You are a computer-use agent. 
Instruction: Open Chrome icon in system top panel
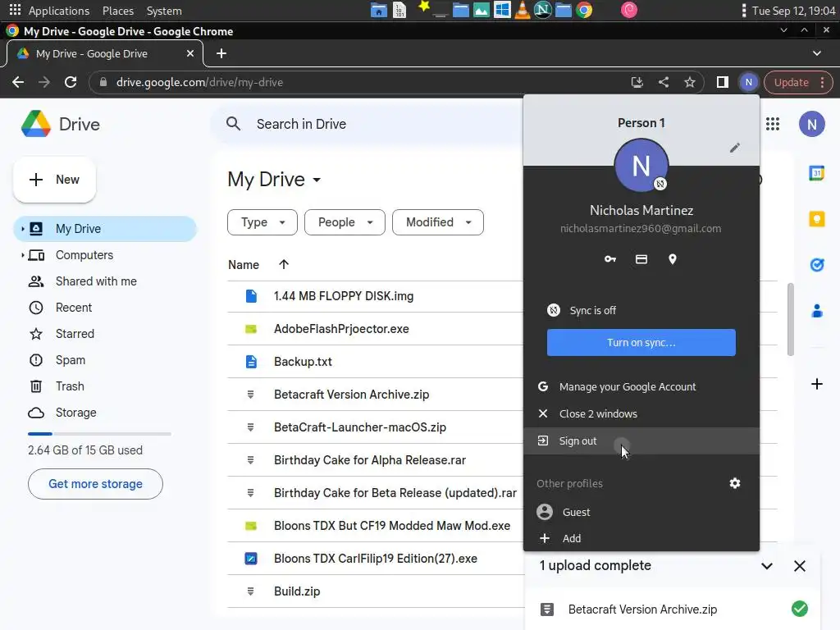pos(584,10)
